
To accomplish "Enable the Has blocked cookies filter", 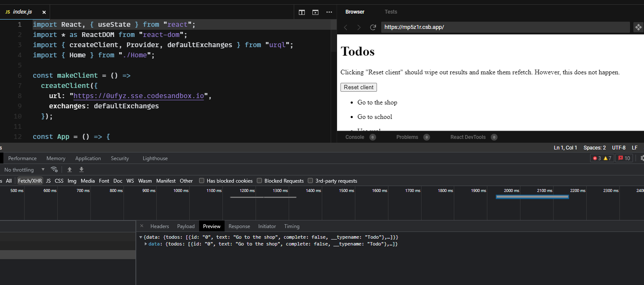I will tap(202, 180).
